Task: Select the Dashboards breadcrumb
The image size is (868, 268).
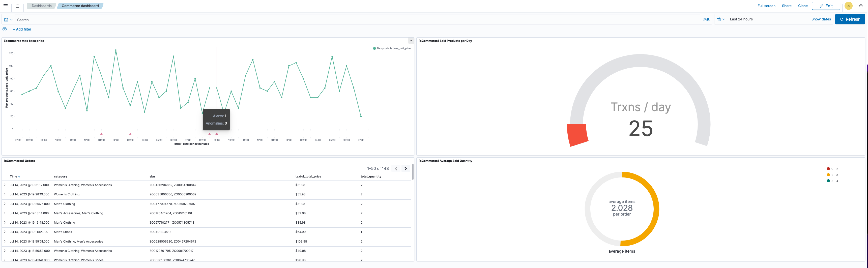Action: (41, 6)
